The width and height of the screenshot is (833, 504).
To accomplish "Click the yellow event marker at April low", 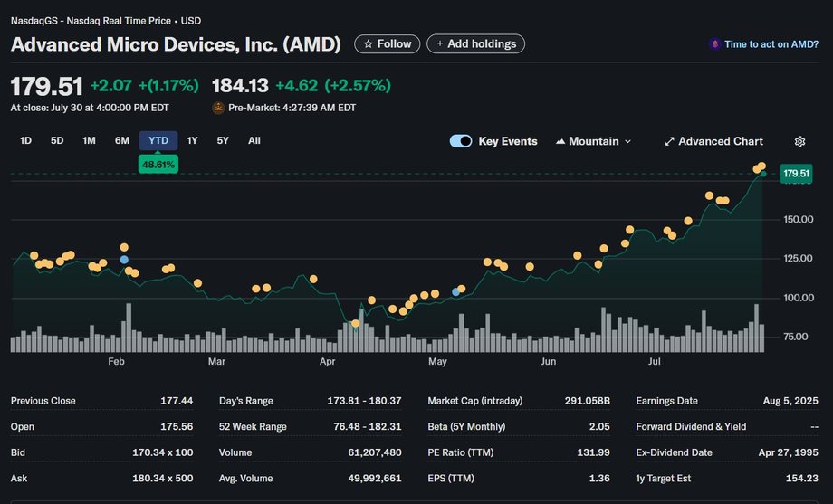I will (x=356, y=323).
